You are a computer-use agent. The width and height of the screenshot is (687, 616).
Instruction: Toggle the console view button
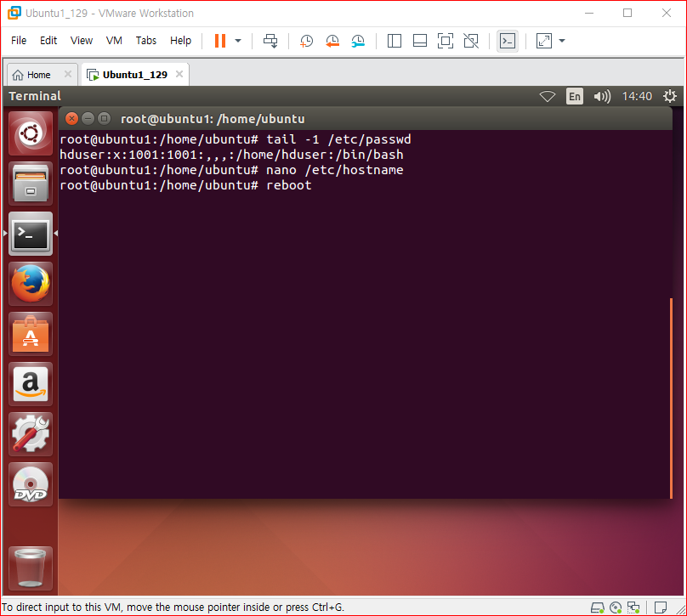[508, 41]
